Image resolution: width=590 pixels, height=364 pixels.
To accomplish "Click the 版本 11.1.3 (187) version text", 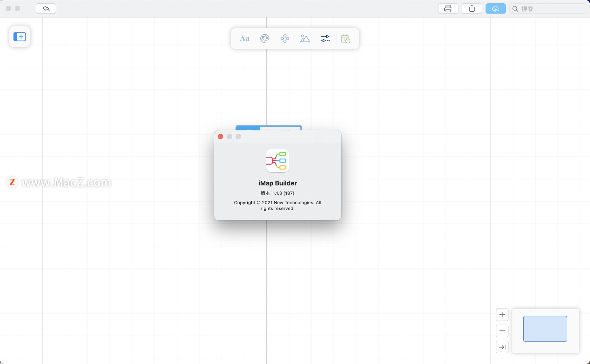I will (x=277, y=193).
